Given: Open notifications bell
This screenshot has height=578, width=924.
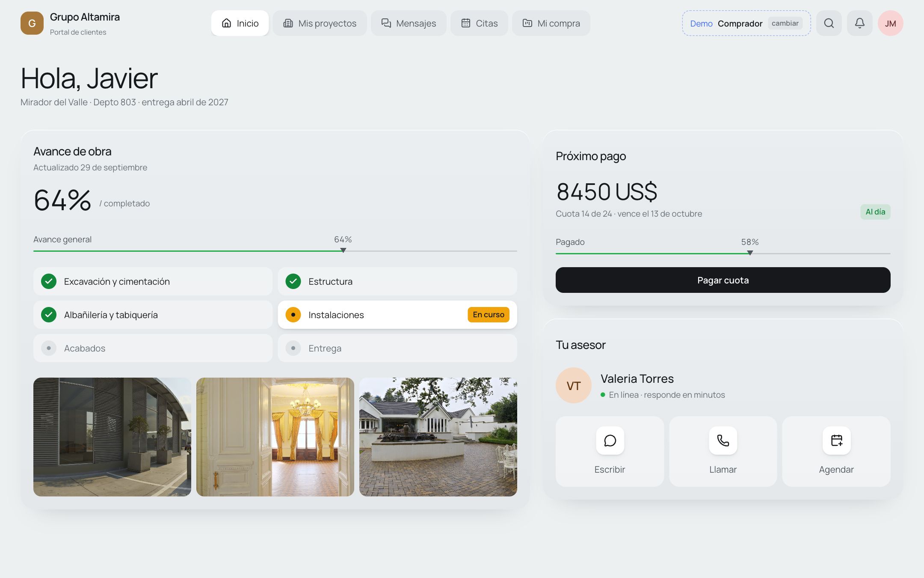Looking at the screenshot, I should click(x=859, y=23).
